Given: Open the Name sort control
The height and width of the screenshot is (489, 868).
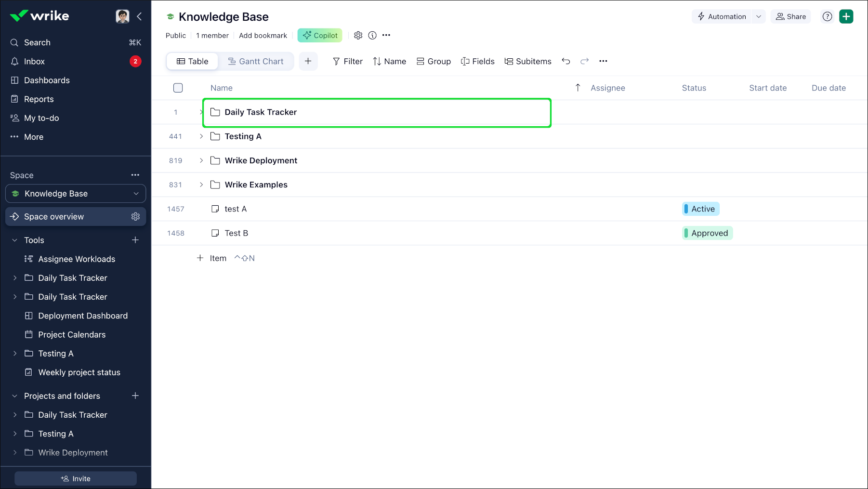Looking at the screenshot, I should point(390,61).
